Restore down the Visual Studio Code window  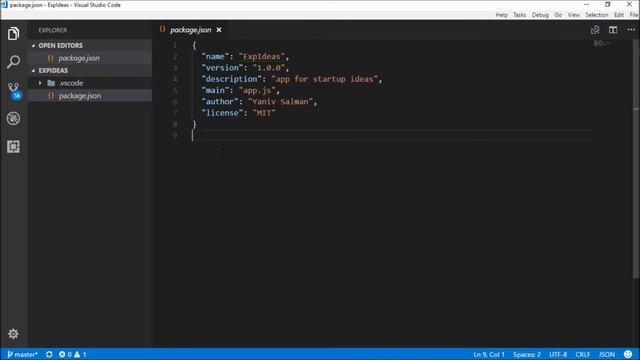pos(608,4)
